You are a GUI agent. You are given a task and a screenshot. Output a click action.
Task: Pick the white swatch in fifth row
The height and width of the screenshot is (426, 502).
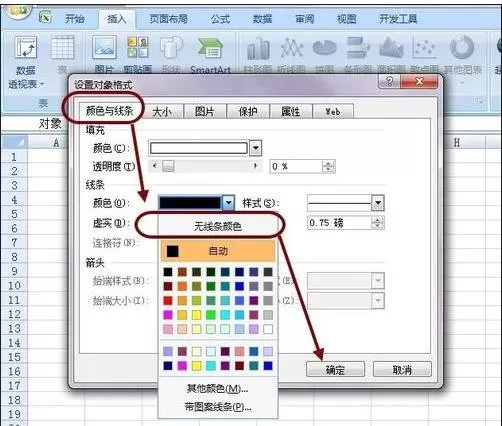click(x=268, y=329)
